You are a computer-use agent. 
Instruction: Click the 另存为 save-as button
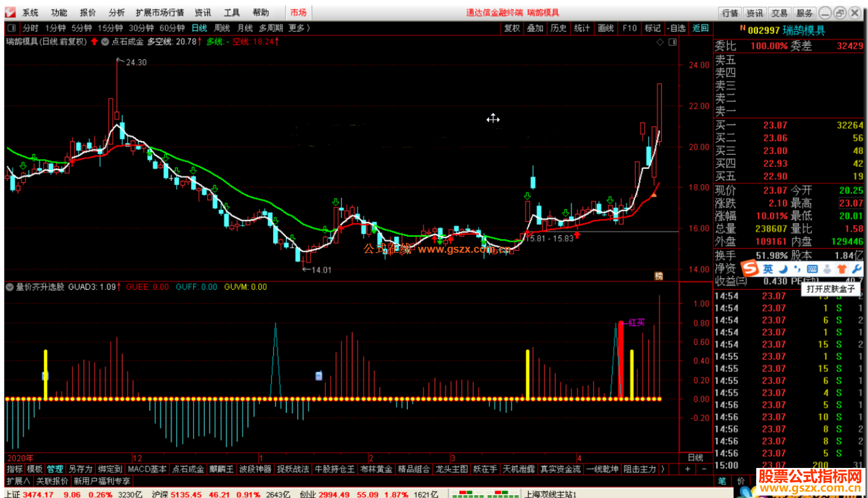point(80,469)
